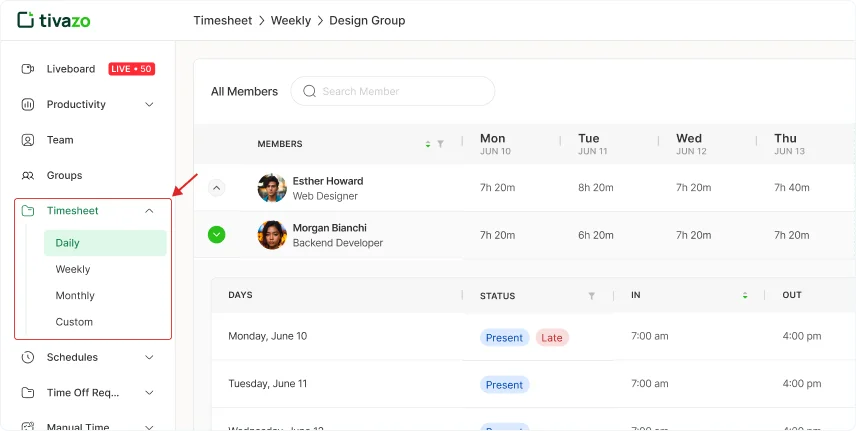Click the Productivity chart icon
This screenshot has width=856, height=431.
click(28, 105)
